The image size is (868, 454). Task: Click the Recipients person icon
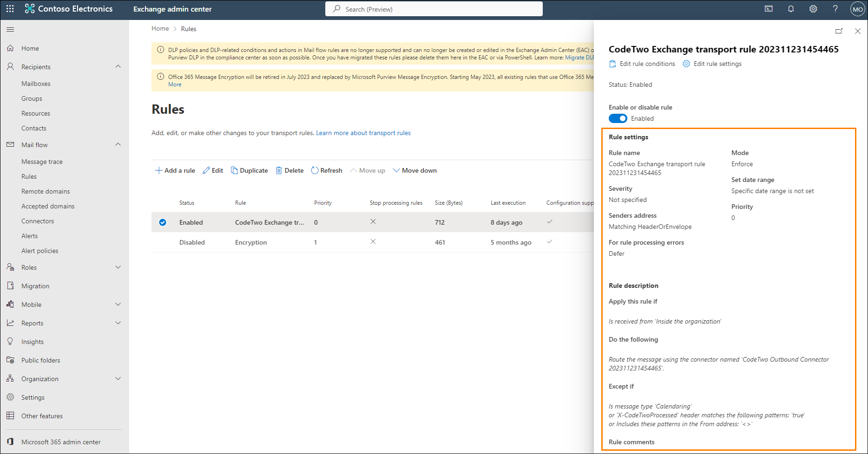pos(10,66)
